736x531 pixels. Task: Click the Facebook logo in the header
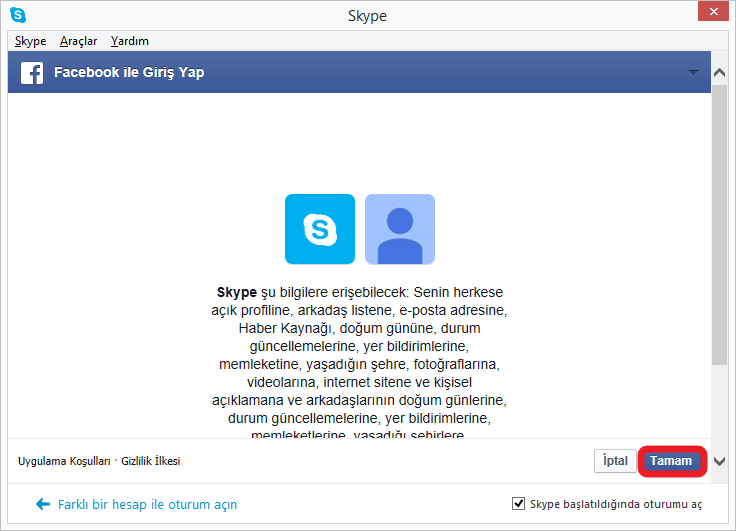pyautogui.click(x=32, y=73)
